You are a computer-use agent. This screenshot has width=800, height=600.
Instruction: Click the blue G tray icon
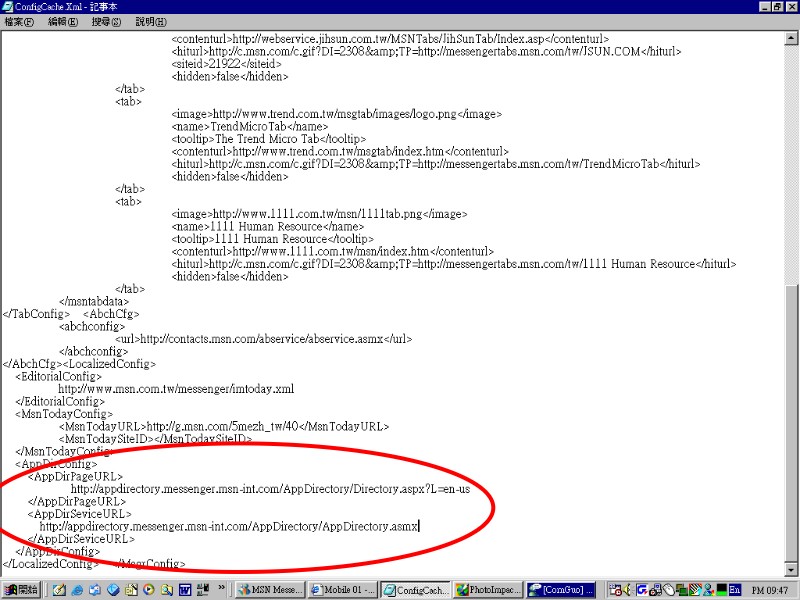pyautogui.click(x=641, y=590)
